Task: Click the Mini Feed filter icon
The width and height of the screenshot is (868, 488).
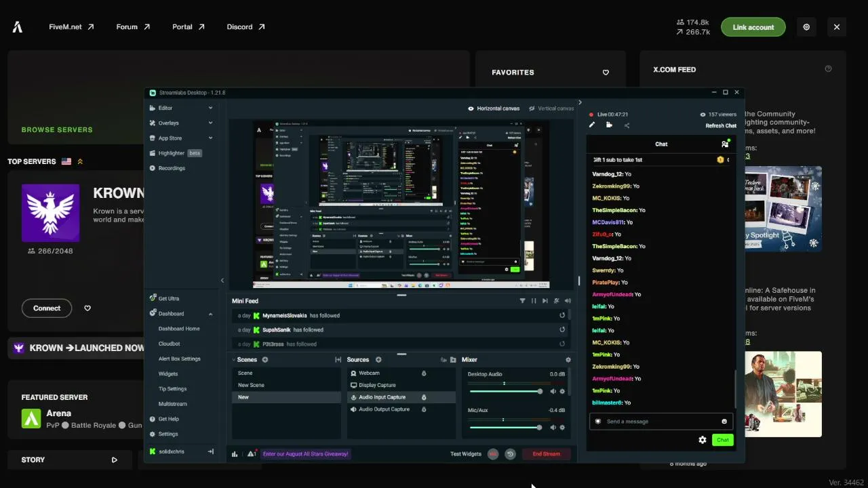Action: 522,301
